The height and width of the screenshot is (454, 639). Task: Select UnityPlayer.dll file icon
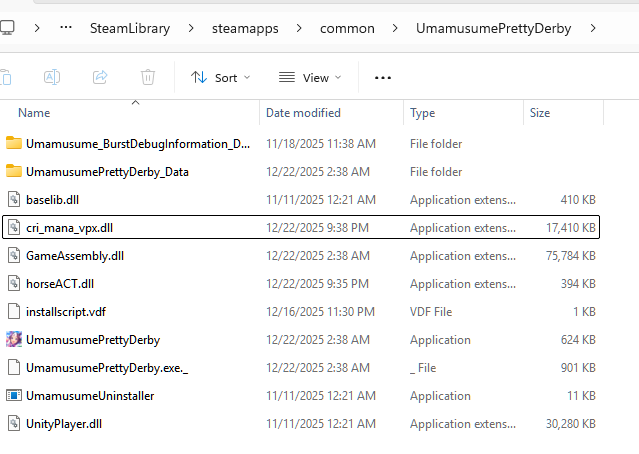pos(14,423)
